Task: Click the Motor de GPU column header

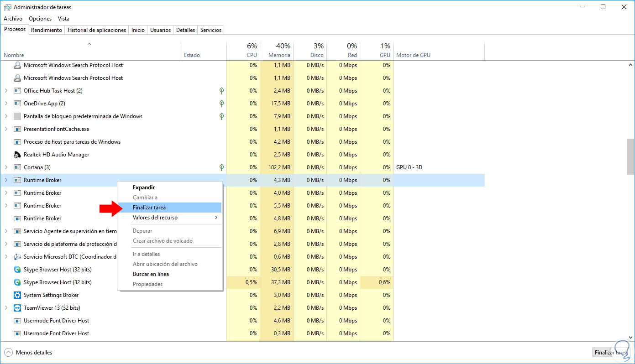Action: point(439,51)
